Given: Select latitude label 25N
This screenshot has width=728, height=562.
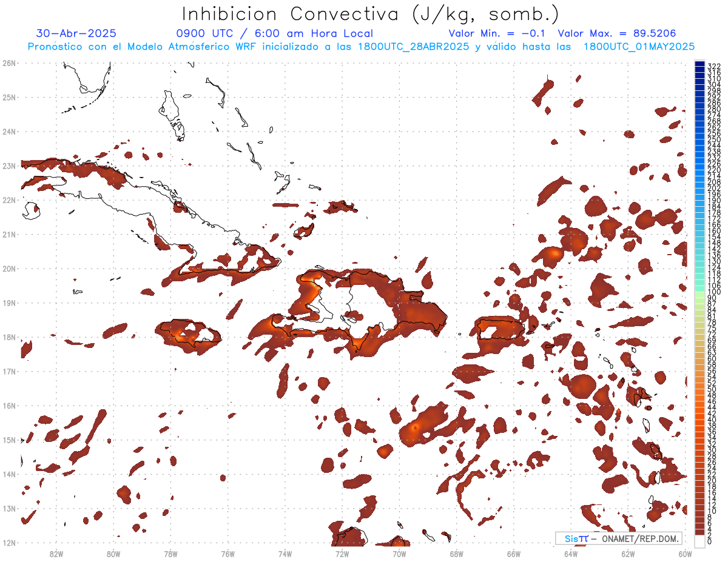Looking at the screenshot, I should 9,97.
